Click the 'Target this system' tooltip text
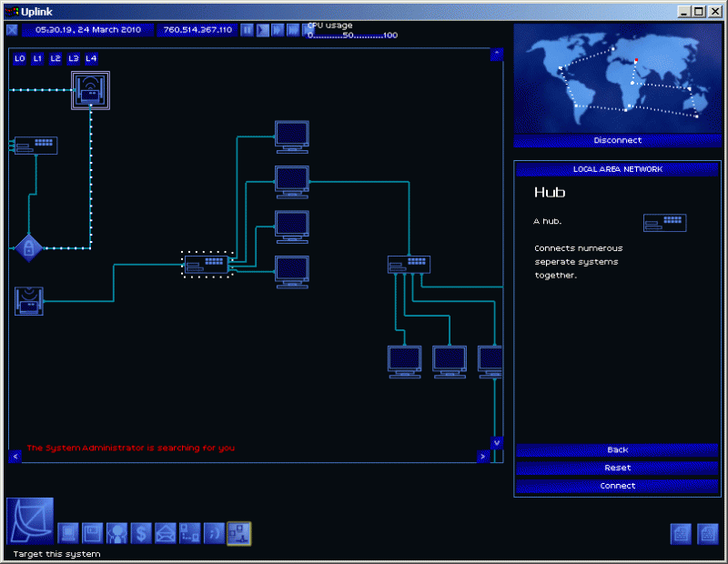Screen dimensions: 728x564 point(56,554)
